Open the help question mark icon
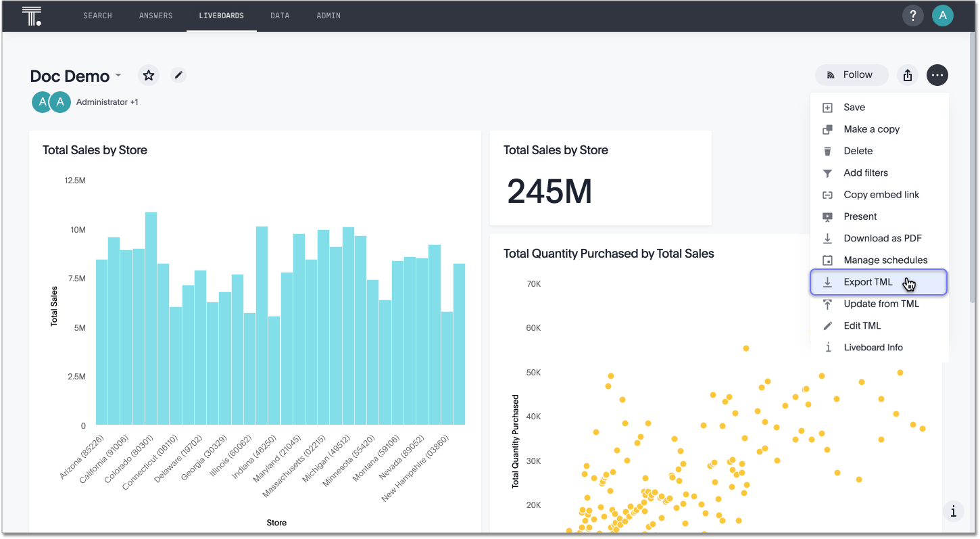This screenshot has height=539, width=980. tap(913, 16)
